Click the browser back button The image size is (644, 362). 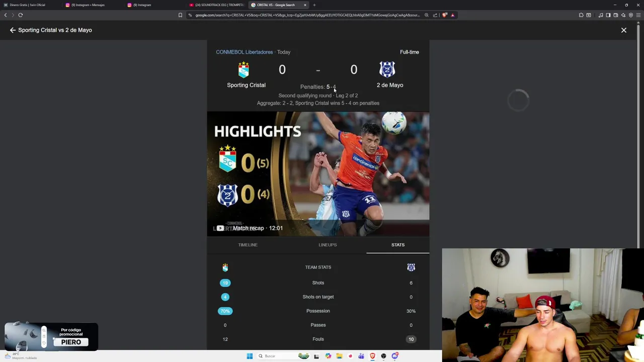pos(6,15)
